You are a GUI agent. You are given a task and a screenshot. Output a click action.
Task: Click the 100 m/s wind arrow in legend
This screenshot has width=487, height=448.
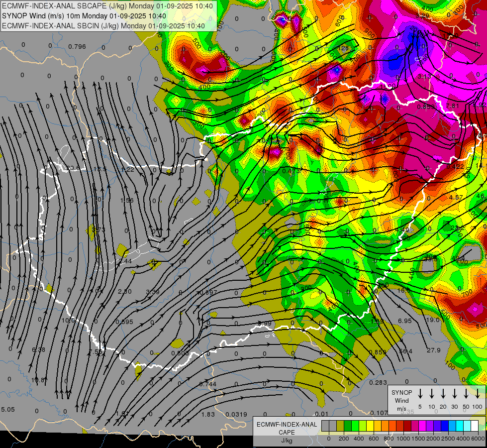(478, 394)
